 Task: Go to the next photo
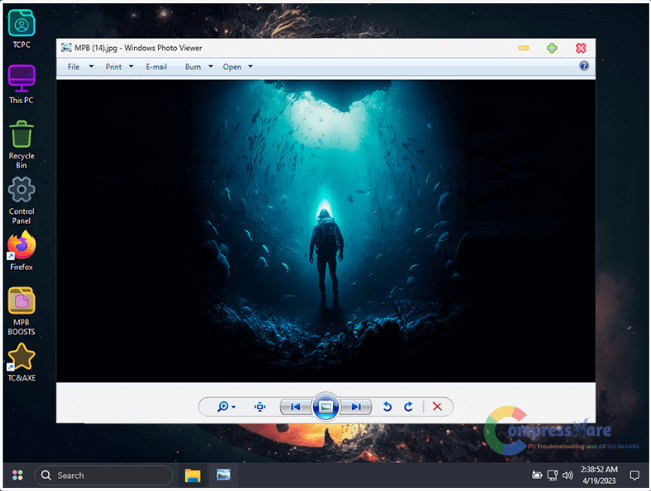point(356,407)
